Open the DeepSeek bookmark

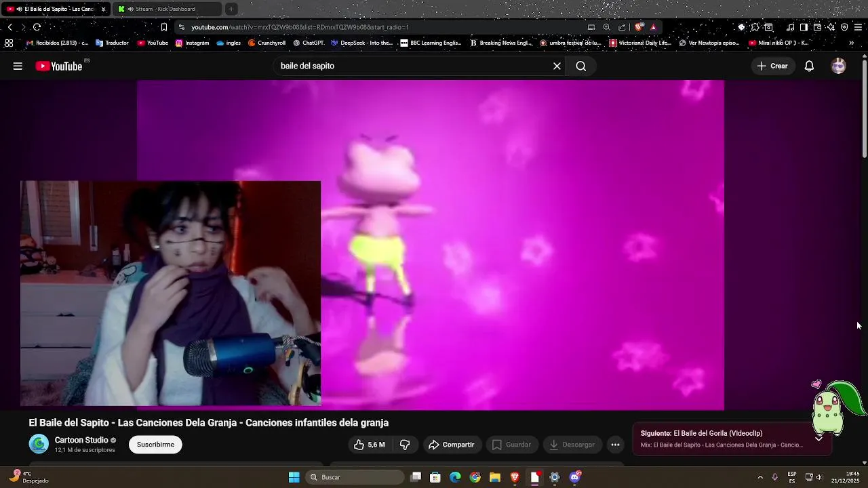pyautogui.click(x=361, y=43)
